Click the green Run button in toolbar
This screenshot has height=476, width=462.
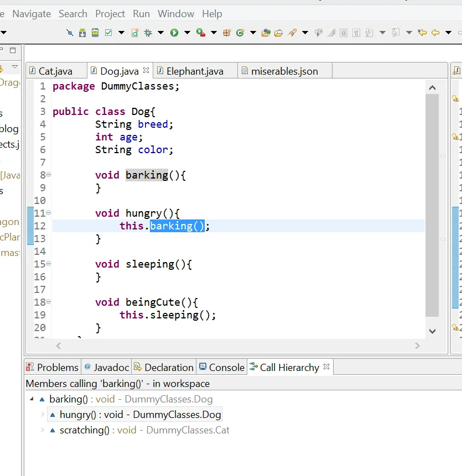[174, 33]
